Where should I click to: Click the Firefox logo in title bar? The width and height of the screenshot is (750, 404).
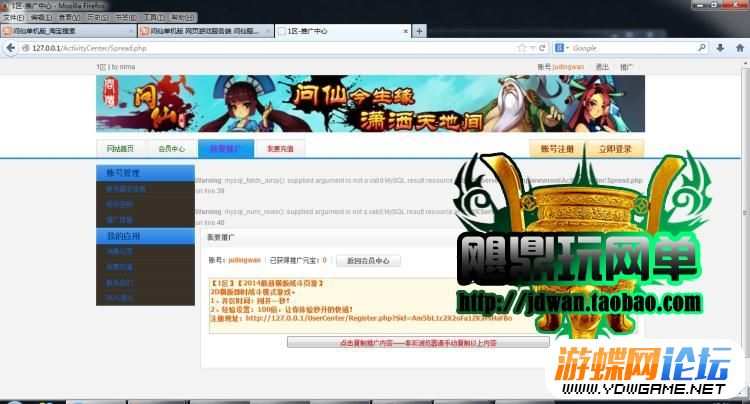point(5,6)
